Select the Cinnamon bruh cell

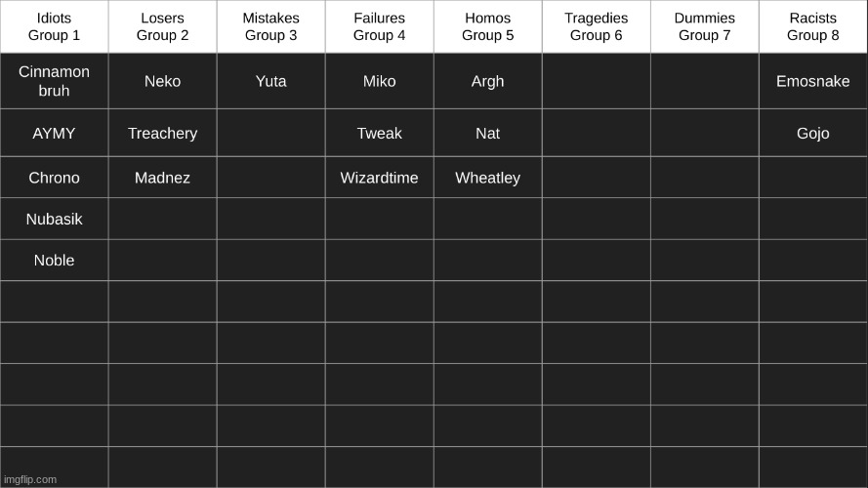pos(55,81)
